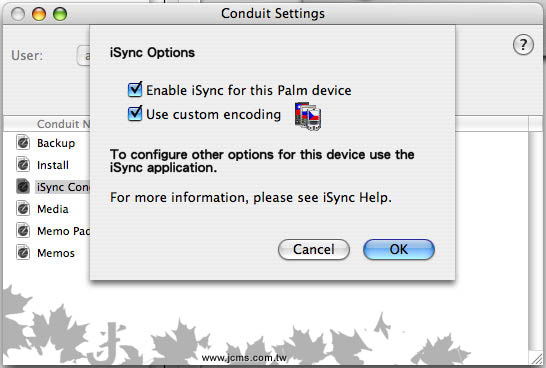This screenshot has width=546, height=368.
Task: Select the Install row label
Action: pos(53,165)
